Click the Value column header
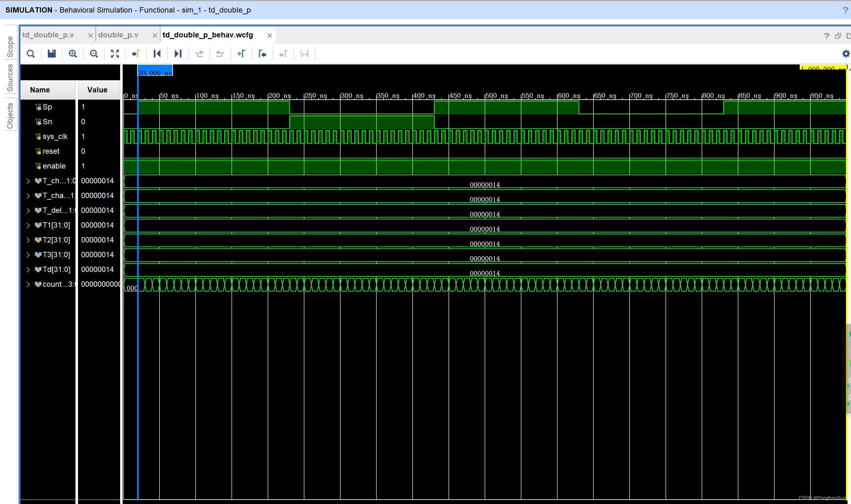The width and height of the screenshot is (851, 504). coord(99,90)
